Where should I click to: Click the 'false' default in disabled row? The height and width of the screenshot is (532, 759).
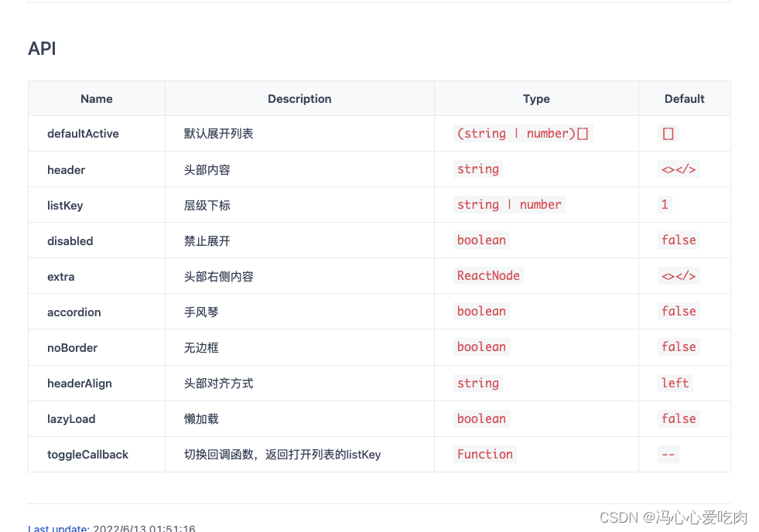679,240
